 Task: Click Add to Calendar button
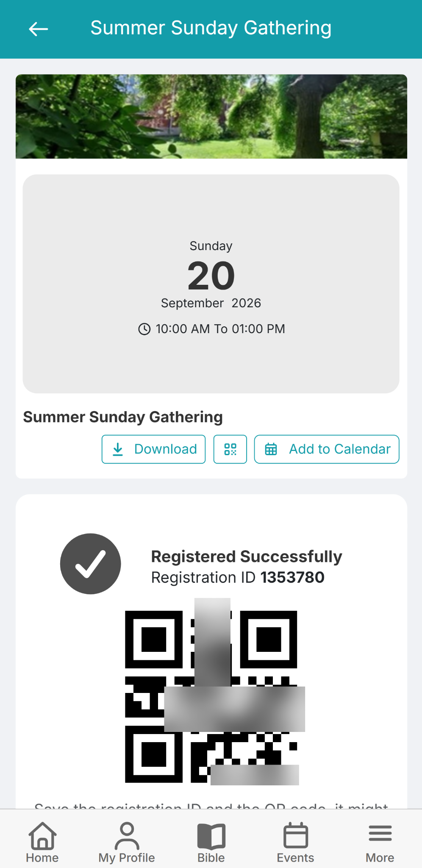click(327, 449)
